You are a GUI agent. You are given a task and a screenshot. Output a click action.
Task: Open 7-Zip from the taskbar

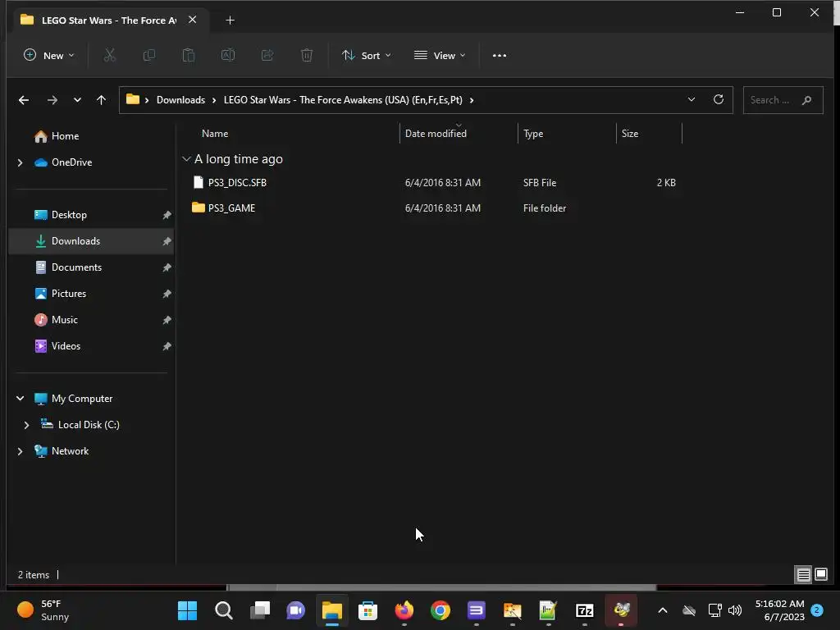click(584, 610)
